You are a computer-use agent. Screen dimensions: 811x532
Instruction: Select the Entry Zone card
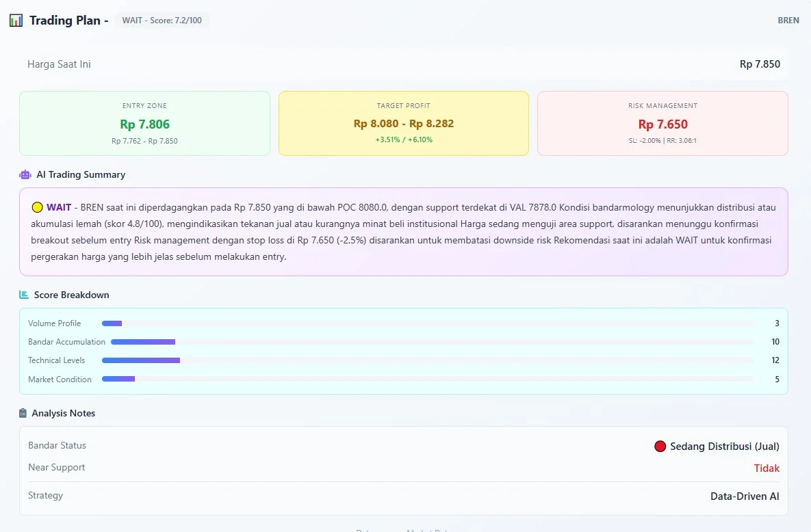144,124
